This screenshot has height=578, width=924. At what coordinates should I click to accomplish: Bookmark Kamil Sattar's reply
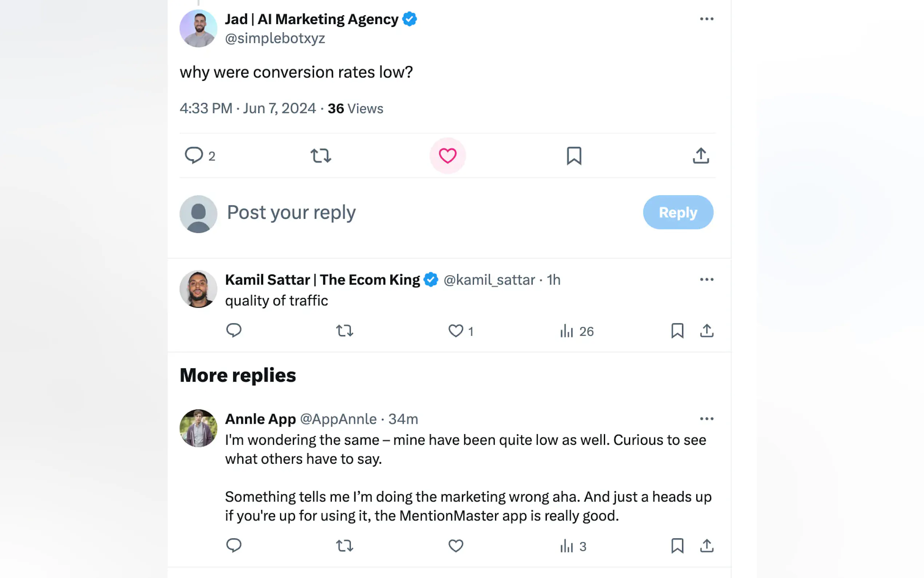[677, 330]
